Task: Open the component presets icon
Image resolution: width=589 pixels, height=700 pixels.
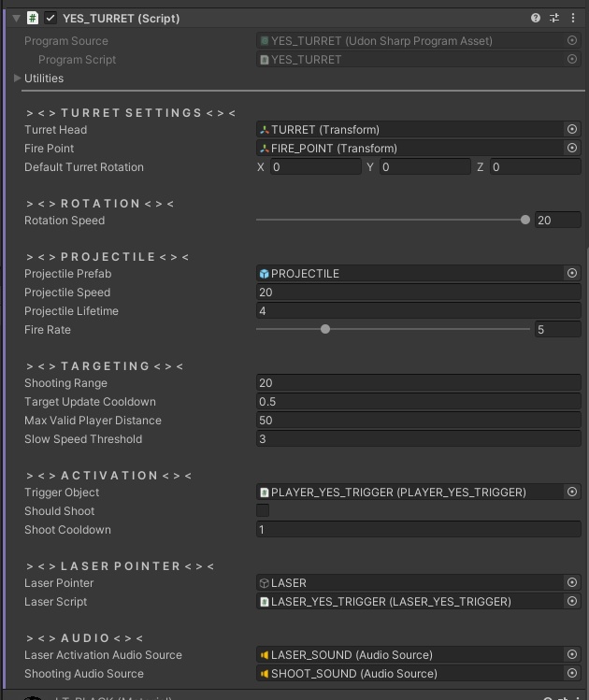Action: [x=553, y=18]
